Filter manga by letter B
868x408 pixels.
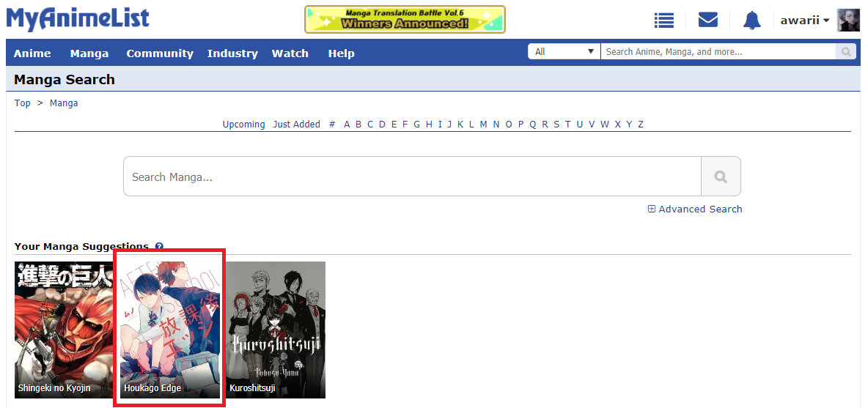click(x=358, y=125)
